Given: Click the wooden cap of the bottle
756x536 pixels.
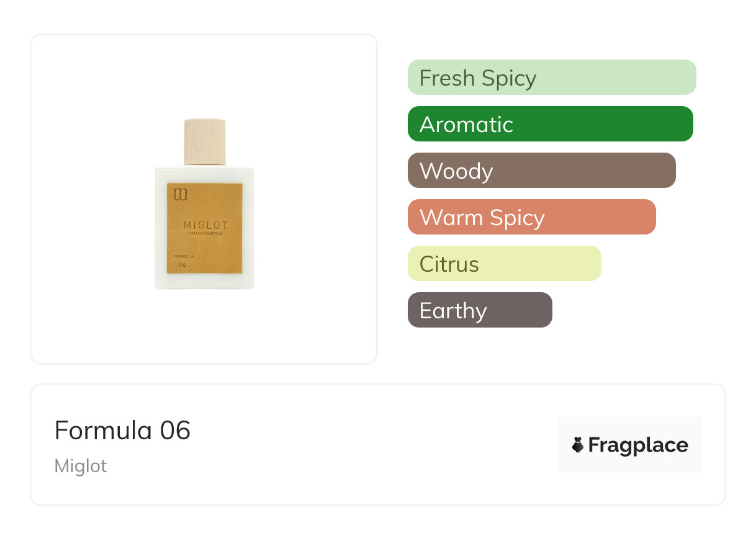Looking at the screenshot, I should point(205,141).
